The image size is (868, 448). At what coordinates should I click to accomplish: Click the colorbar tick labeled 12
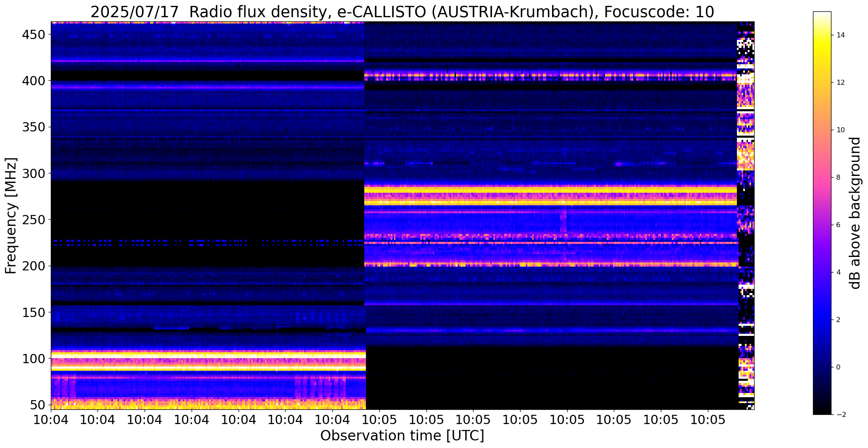click(x=841, y=83)
